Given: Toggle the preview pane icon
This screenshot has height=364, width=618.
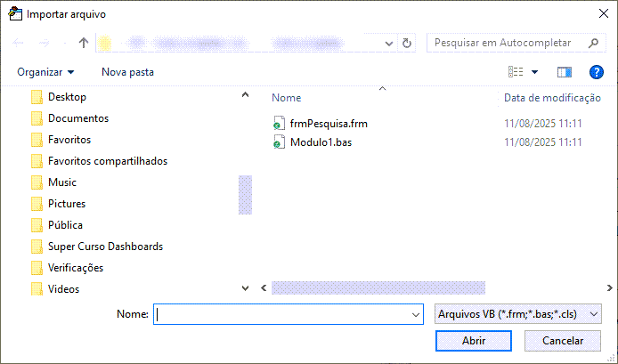Looking at the screenshot, I should point(564,71).
